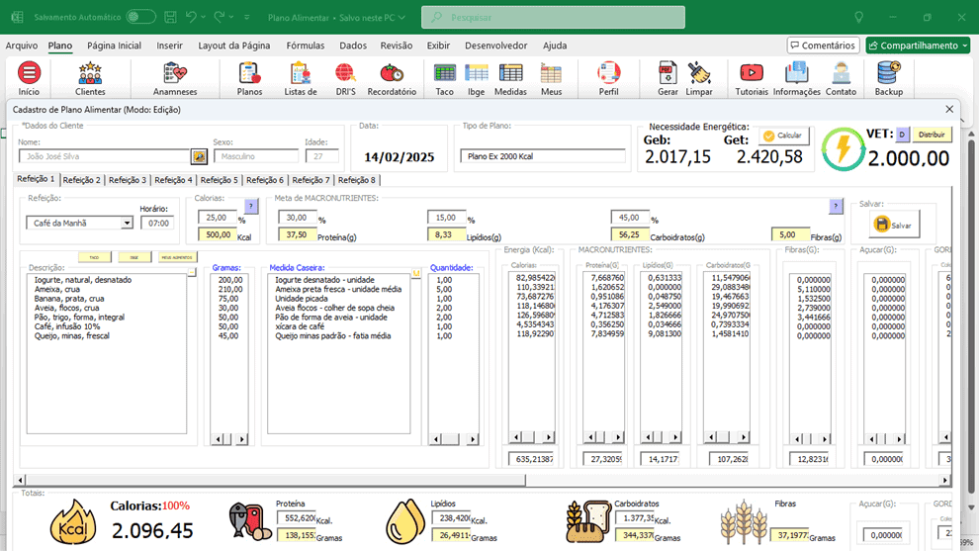Open the quick access toolbar customize arrow
The image size is (980, 551).
[247, 18]
